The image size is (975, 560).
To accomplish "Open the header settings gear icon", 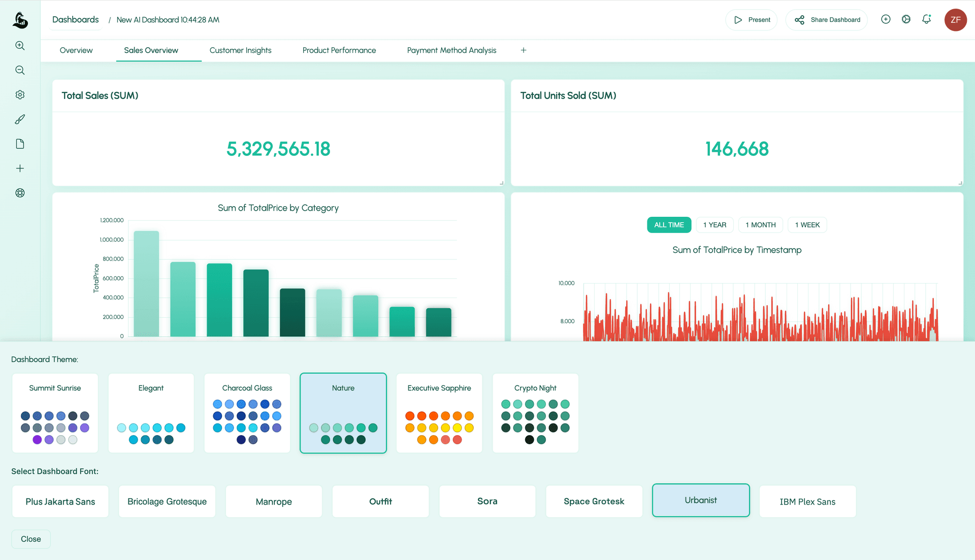I will pyautogui.click(x=906, y=19).
